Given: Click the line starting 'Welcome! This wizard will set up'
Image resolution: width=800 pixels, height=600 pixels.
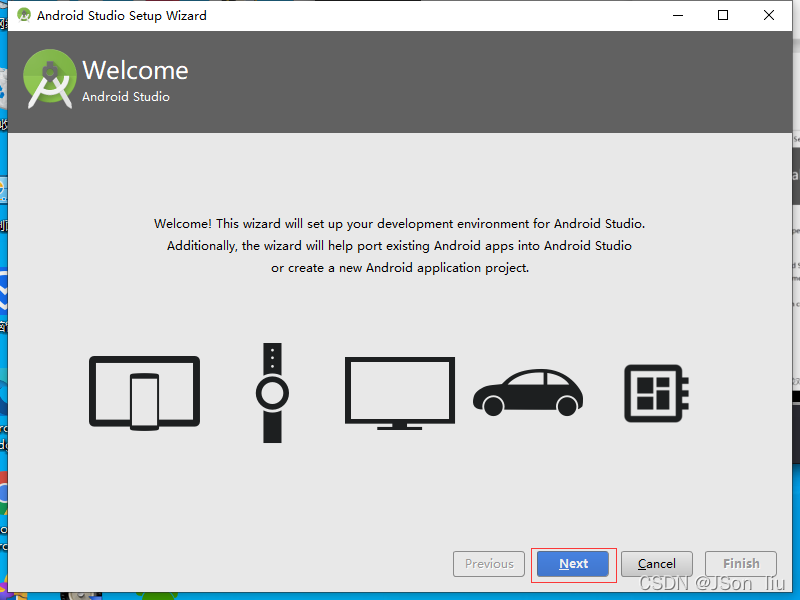Looking at the screenshot, I should pos(399,224).
